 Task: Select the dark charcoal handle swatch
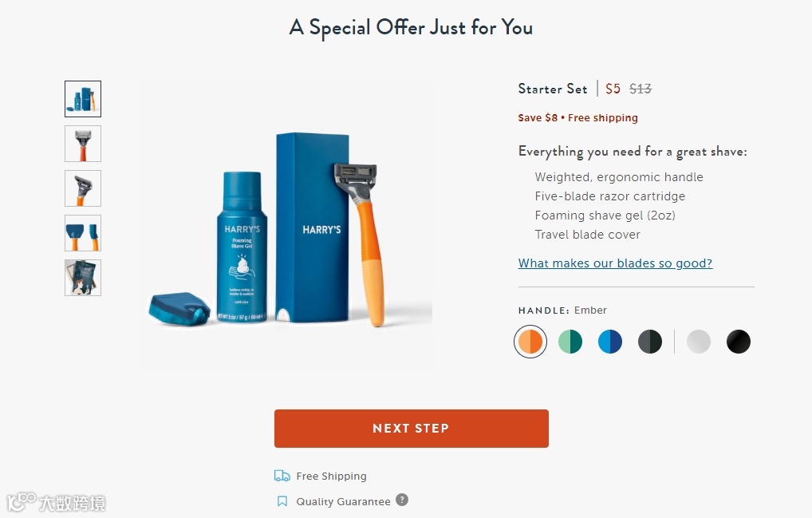(649, 342)
